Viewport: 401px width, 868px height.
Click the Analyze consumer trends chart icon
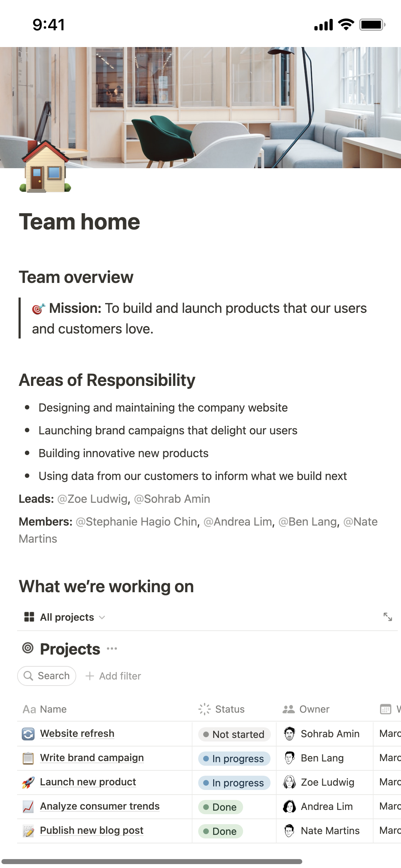28,807
